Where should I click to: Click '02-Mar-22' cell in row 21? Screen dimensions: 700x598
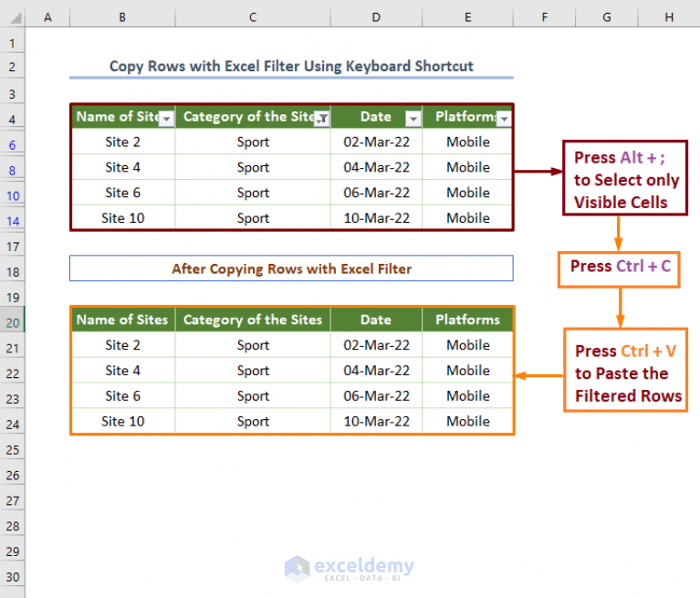point(376,345)
